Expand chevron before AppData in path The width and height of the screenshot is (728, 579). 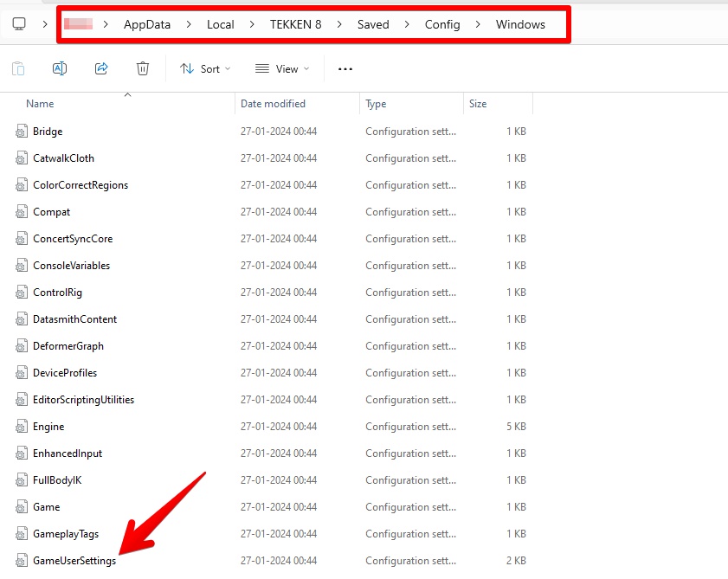coord(106,24)
